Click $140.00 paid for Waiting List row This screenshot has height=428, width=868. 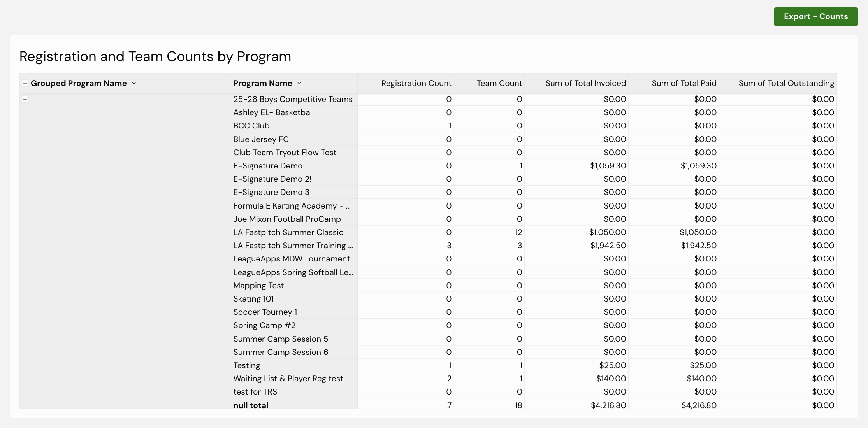pyautogui.click(x=701, y=379)
